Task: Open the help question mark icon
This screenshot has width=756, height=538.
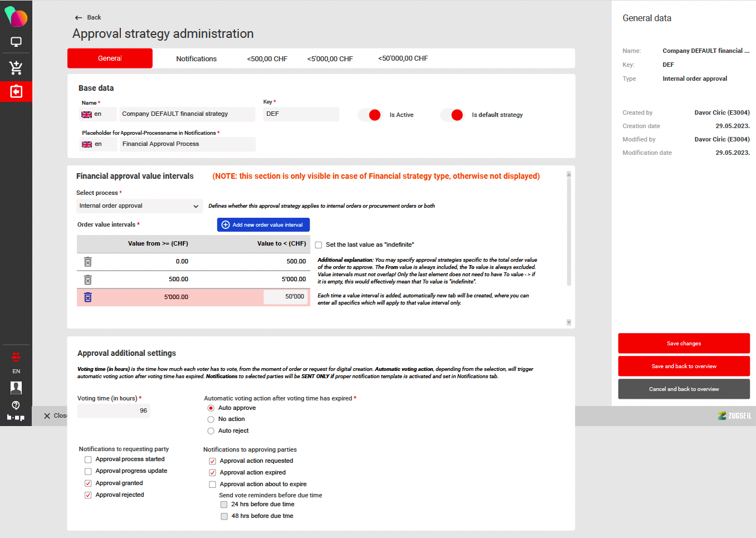Action: coord(16,405)
